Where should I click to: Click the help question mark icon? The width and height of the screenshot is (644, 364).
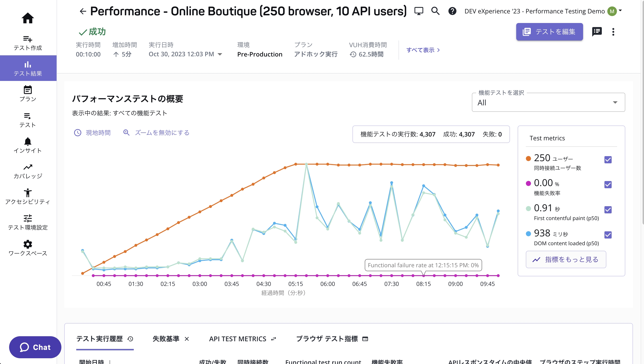452,11
